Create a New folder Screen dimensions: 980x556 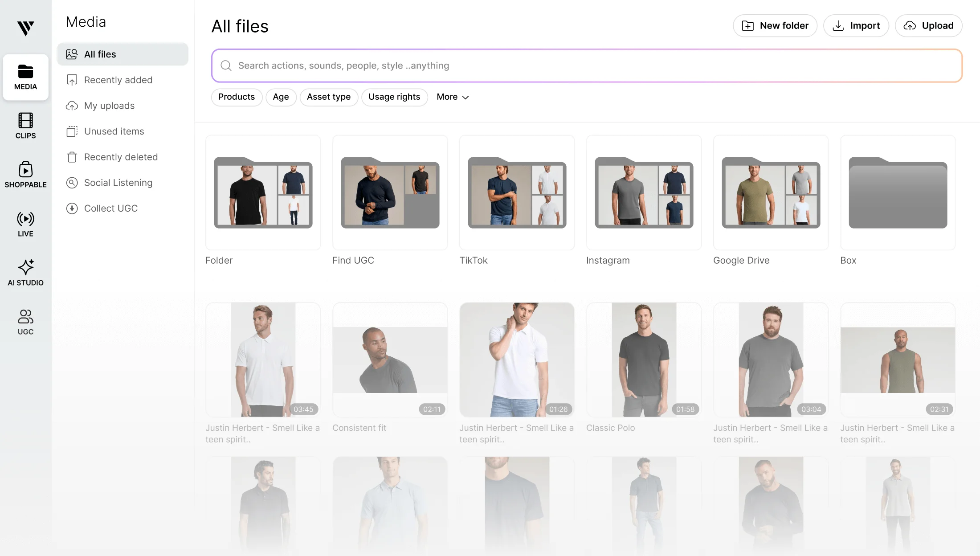(x=775, y=25)
